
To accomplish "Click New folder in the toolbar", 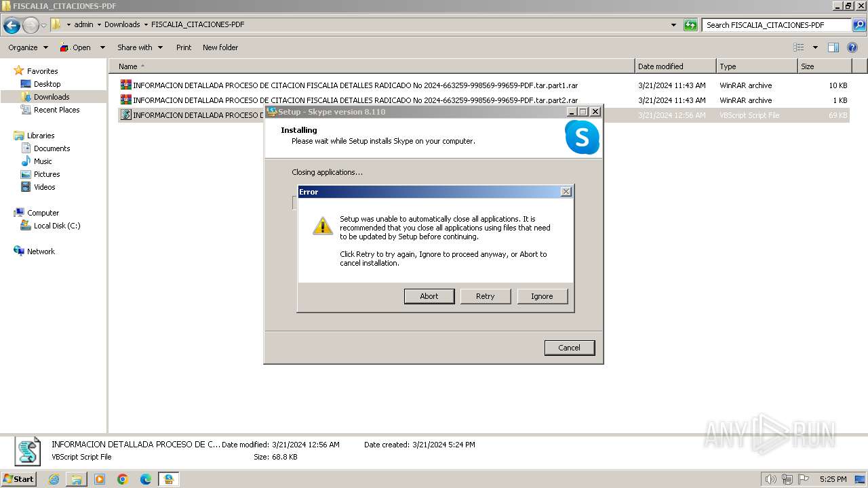I will (x=220, y=47).
